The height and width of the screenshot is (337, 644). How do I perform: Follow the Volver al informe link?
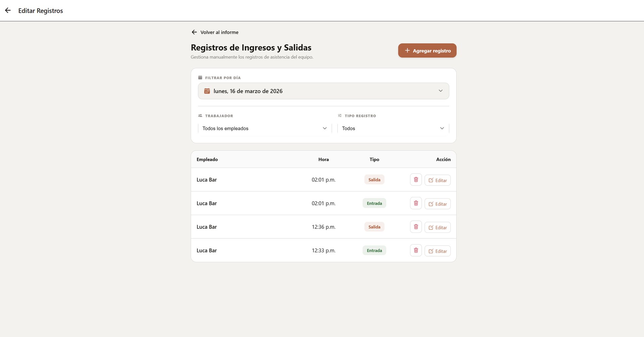click(x=219, y=32)
